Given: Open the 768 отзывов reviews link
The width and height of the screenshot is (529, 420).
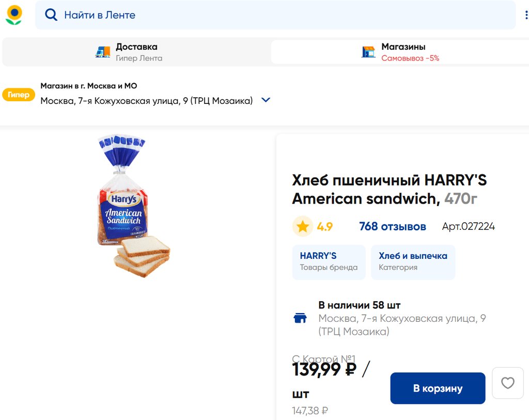Looking at the screenshot, I should (392, 226).
